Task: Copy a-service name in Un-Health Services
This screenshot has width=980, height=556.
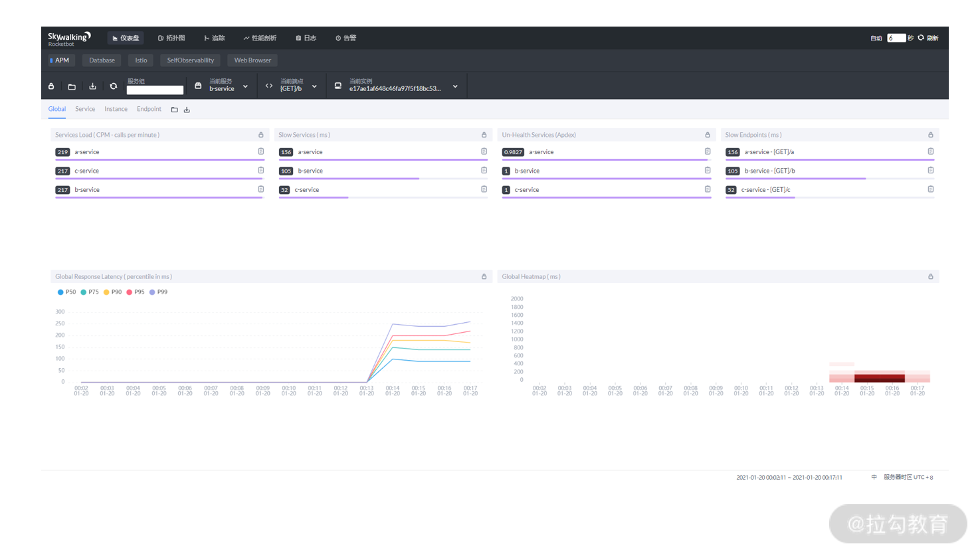Action: pyautogui.click(x=708, y=151)
